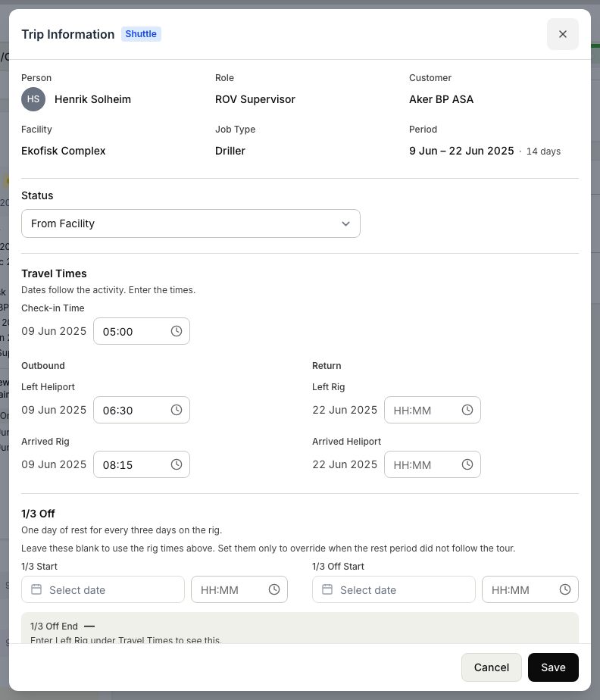The width and height of the screenshot is (600, 700).
Task: Close the Trip Information dialog
Action: point(562,34)
